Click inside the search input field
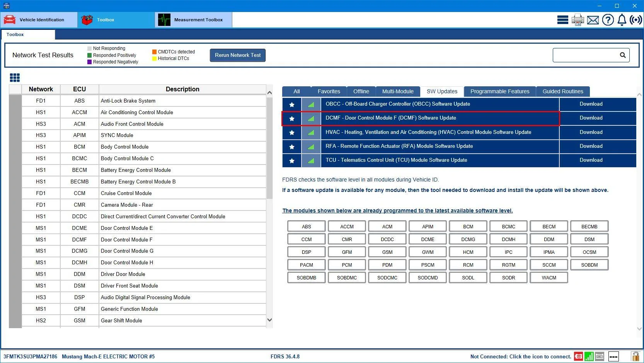This screenshot has height=363, width=644. tap(586, 55)
